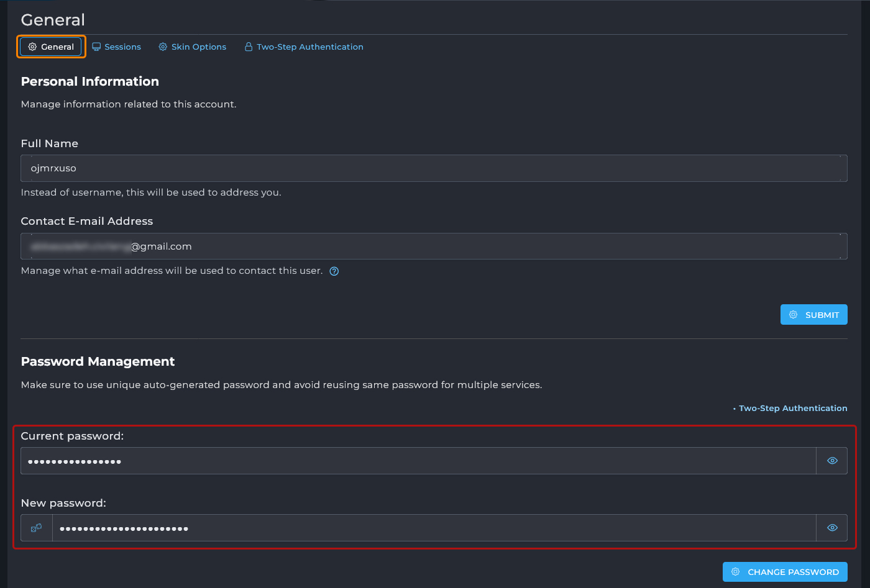Open the Sessions tab
Viewport: 870px width, 588px height.
122,47
